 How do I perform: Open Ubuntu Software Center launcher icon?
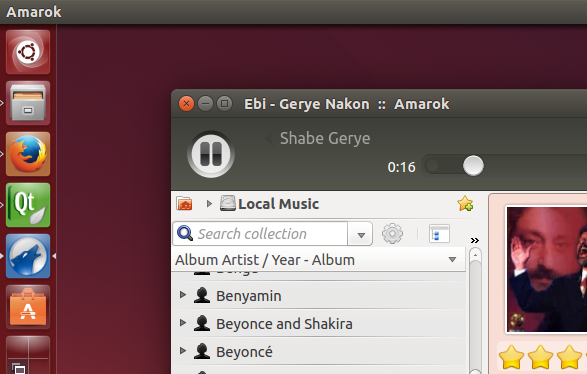coord(28,307)
